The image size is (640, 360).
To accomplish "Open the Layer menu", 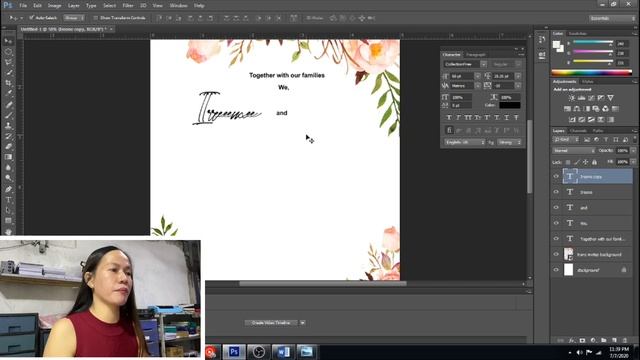I will 73,6.
